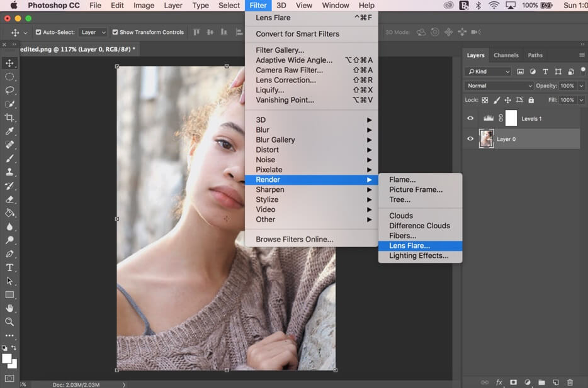Select the Healing Brush tool

[9, 145]
